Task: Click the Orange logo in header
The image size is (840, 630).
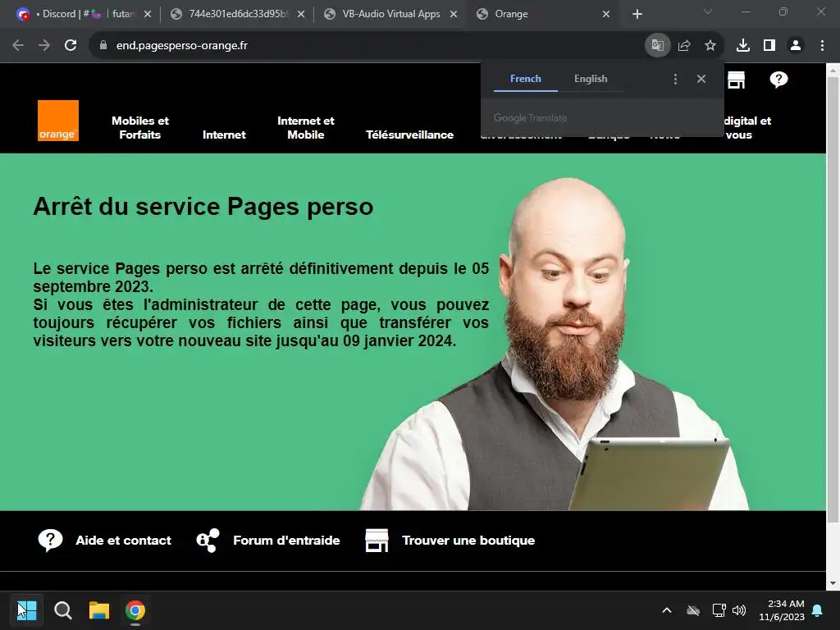Action: pyautogui.click(x=58, y=121)
